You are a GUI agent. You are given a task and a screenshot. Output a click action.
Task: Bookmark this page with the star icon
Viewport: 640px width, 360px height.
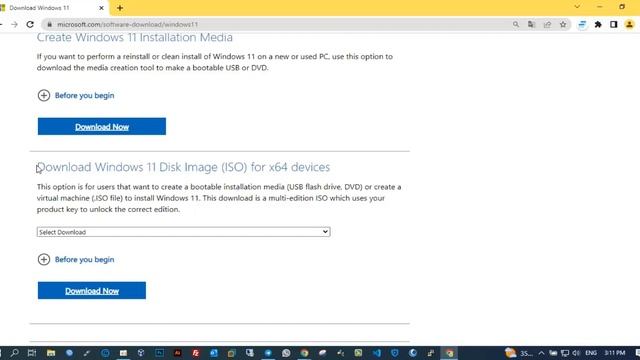point(563,24)
